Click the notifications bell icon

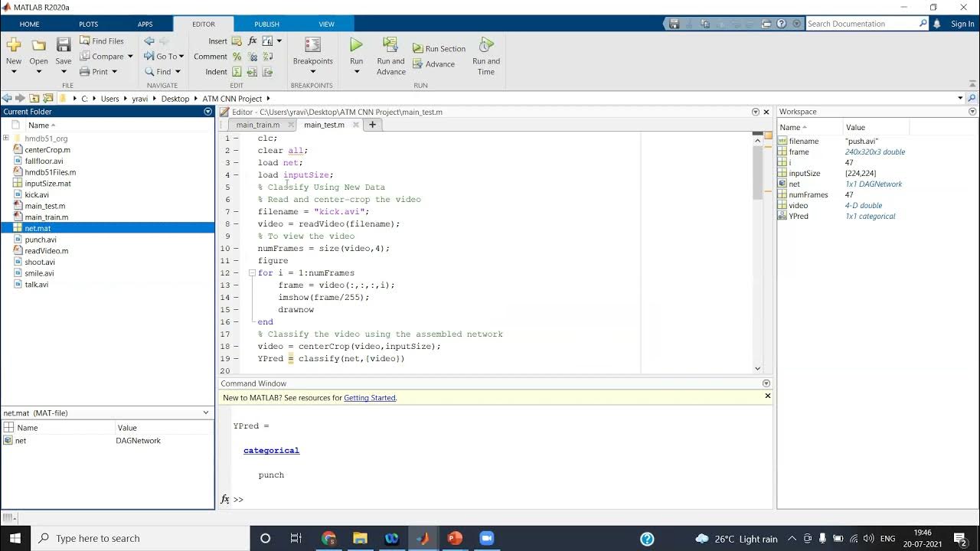(x=936, y=24)
